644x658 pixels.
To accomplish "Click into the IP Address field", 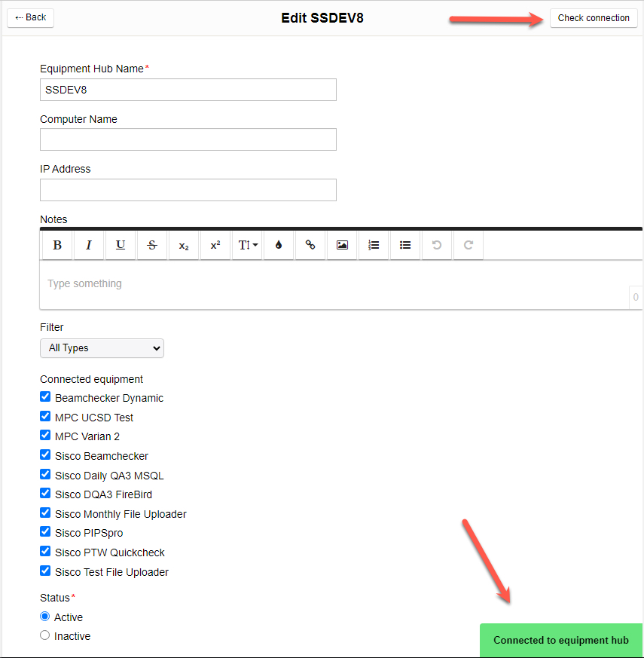I will (188, 190).
